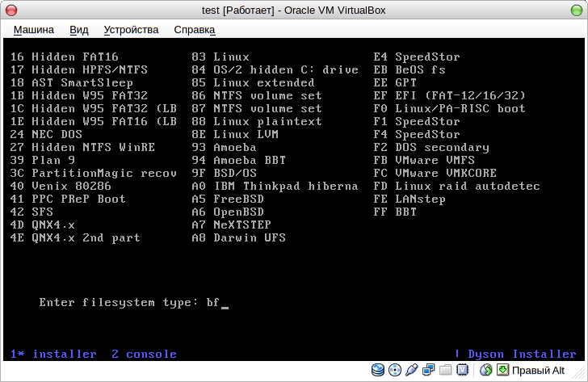Screen dimensions: 588x382
Task: Click '86 NTFS volume set' entry
Action: tap(257, 95)
